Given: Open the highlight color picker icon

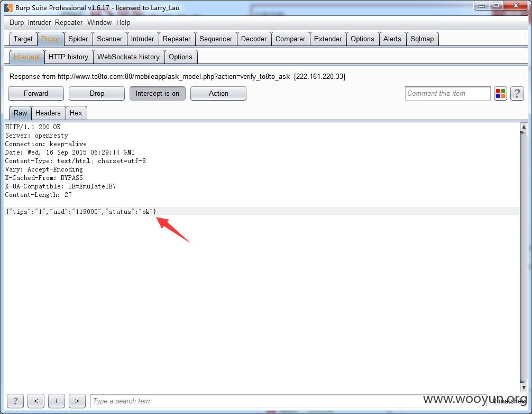Looking at the screenshot, I should tap(500, 93).
